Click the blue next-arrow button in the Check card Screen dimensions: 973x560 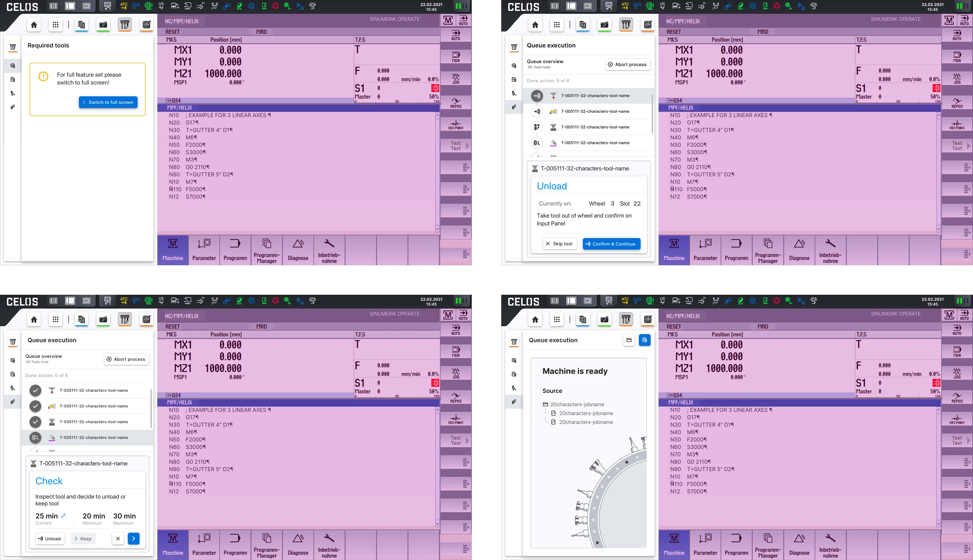134,539
